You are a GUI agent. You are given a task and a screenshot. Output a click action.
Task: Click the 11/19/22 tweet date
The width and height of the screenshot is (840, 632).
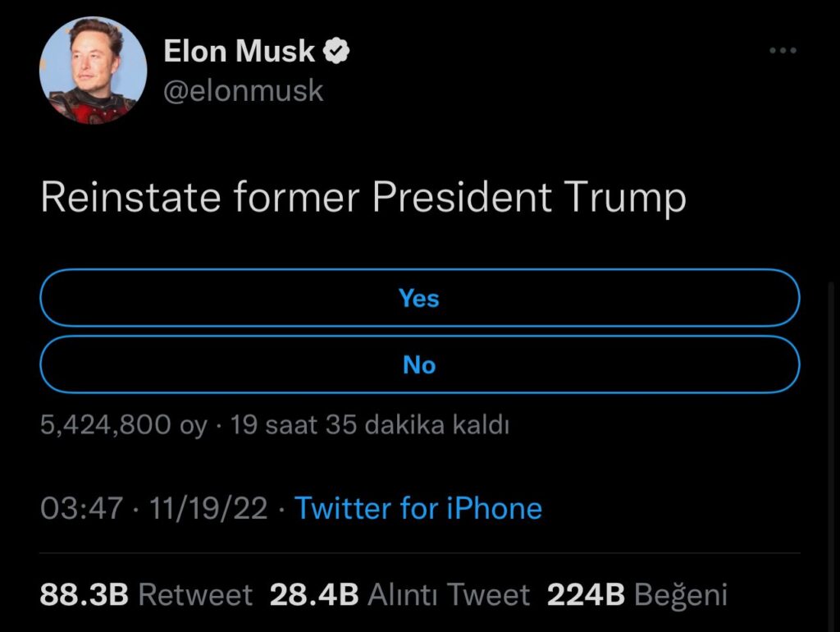click(x=208, y=508)
